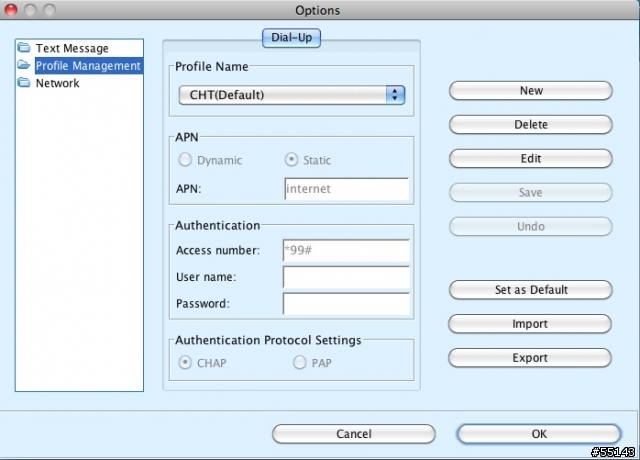This screenshot has height=460, width=640.
Task: Open the Profile Name dropdown CHT(Default)
Action: 291,95
